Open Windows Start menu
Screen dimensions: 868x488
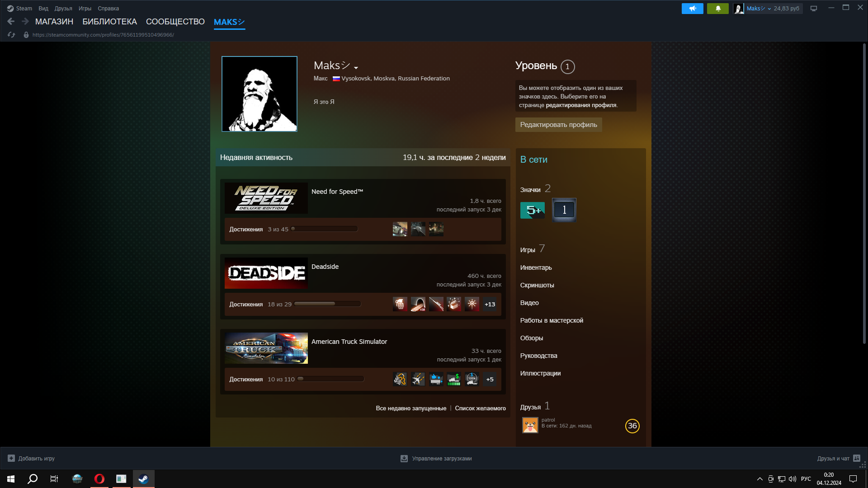(x=11, y=479)
